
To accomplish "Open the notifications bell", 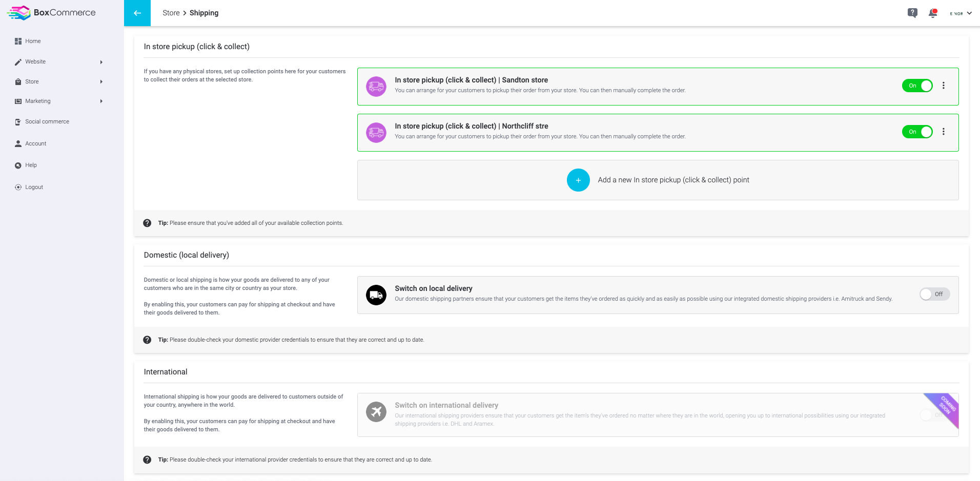I will tap(933, 13).
